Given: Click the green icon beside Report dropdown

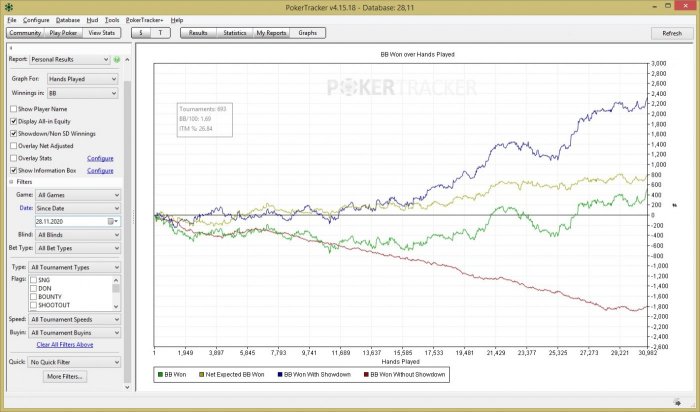Looking at the screenshot, I should point(117,59).
